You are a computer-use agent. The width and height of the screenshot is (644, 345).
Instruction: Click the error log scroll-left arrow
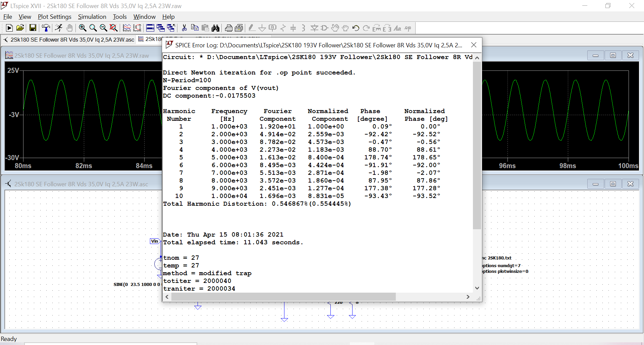tap(167, 297)
